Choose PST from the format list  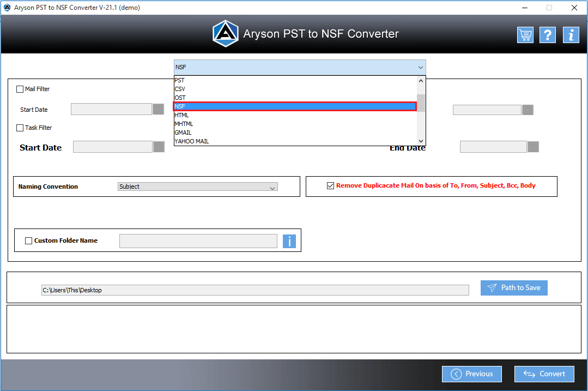(295, 80)
